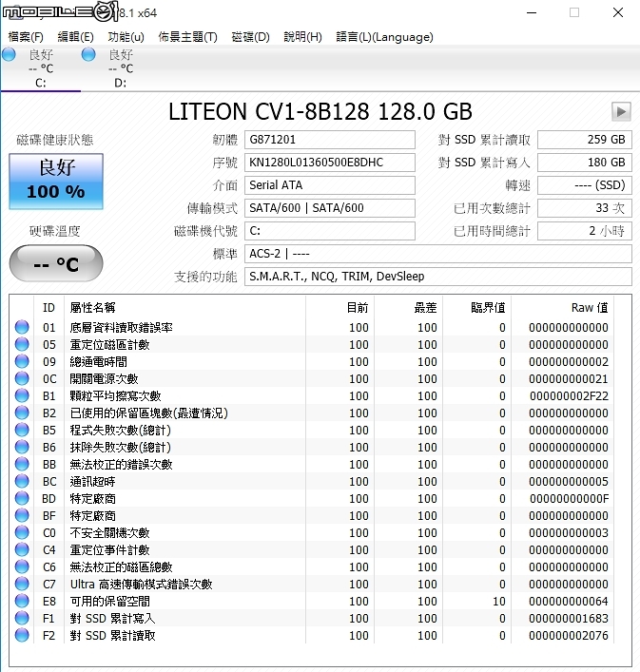Click status orb for attribute C7 Ultra row
This screenshot has height=672, width=640.
click(22, 584)
